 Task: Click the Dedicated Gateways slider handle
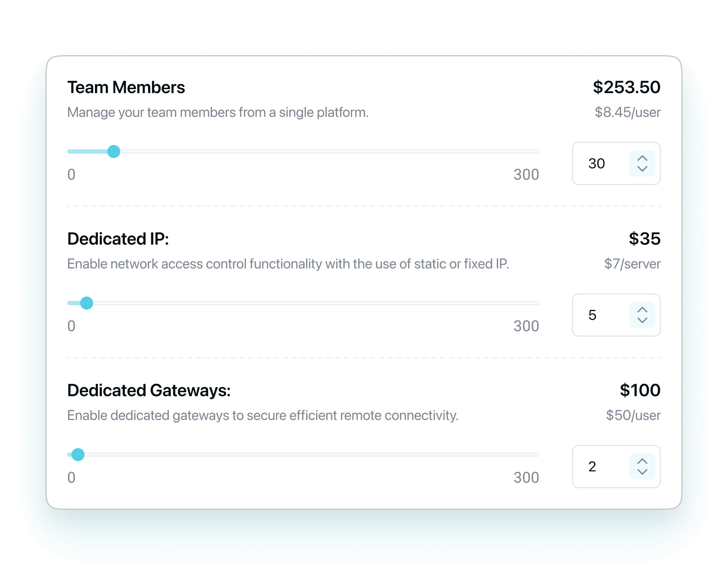point(78,454)
